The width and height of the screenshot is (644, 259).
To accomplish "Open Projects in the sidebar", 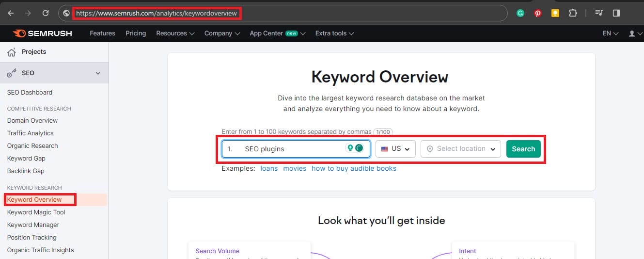I will click(x=34, y=52).
